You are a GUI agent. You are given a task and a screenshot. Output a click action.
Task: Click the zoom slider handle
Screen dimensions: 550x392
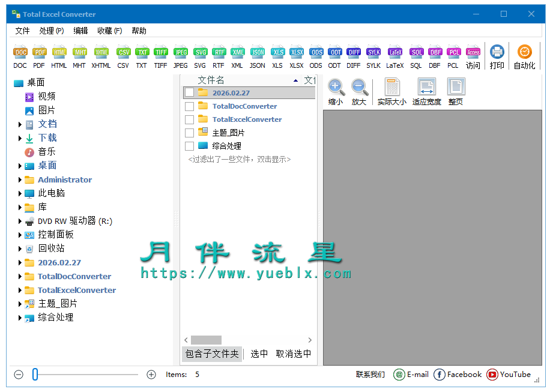[x=35, y=375]
